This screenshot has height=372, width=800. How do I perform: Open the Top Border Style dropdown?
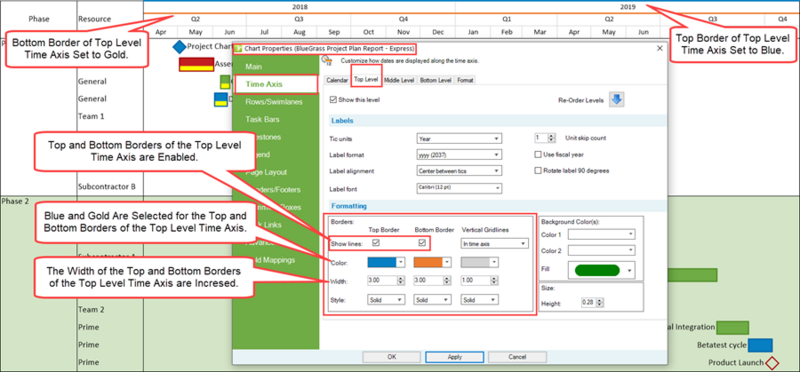(x=386, y=300)
